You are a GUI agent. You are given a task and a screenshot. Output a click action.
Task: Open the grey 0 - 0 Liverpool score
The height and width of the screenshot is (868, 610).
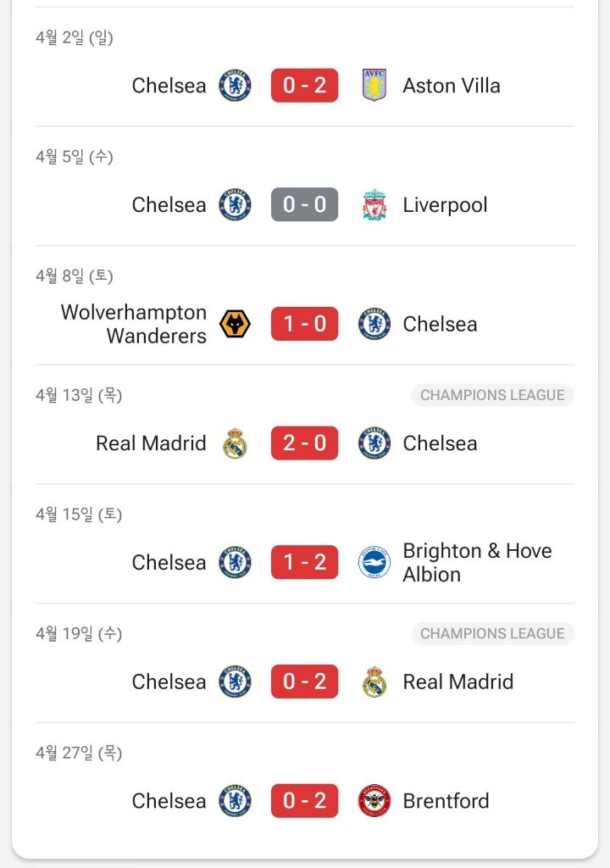(304, 205)
